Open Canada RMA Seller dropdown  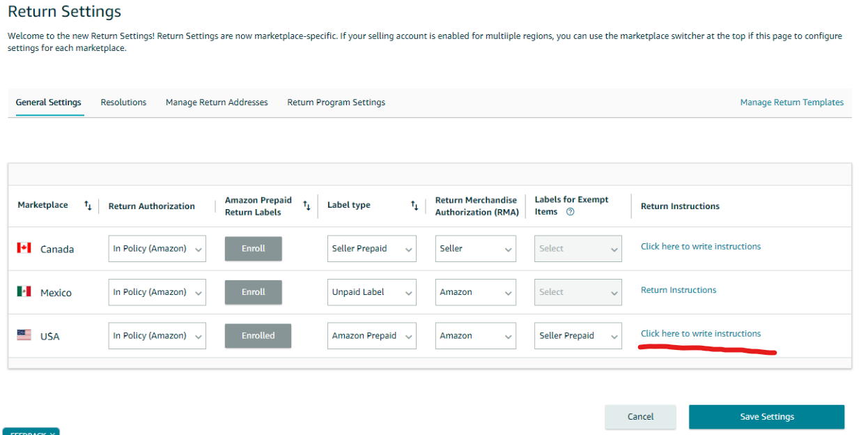click(476, 249)
